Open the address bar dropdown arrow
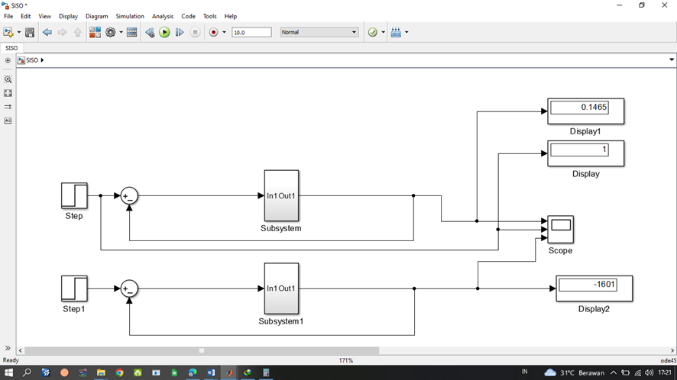The image size is (677, 380). click(x=671, y=60)
